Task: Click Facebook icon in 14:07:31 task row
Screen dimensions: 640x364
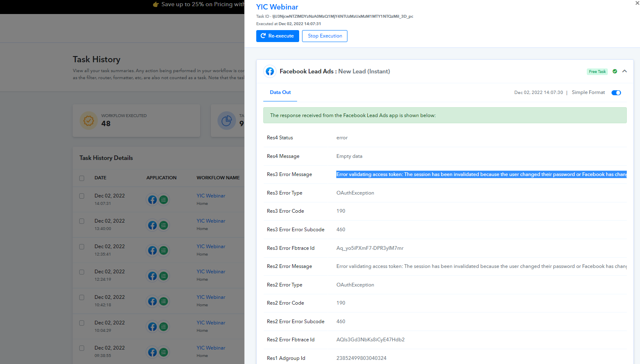Action: (x=152, y=200)
